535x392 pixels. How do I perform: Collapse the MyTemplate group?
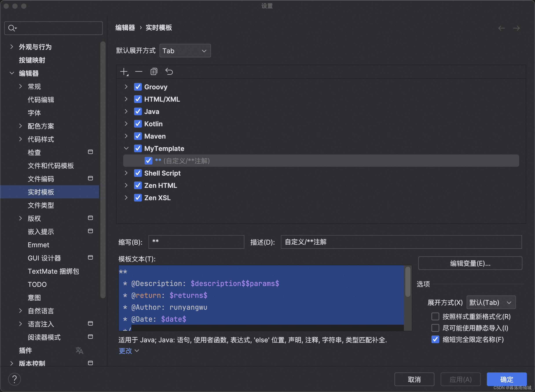[126, 148]
